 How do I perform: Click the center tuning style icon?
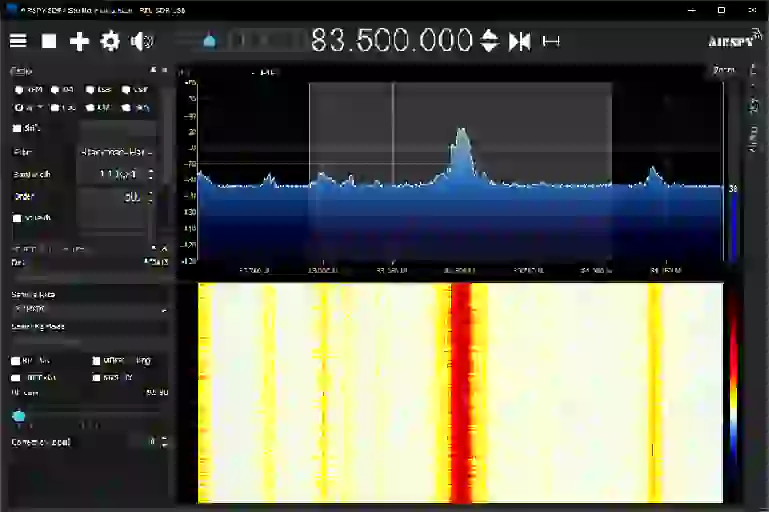pyautogui.click(x=519, y=41)
